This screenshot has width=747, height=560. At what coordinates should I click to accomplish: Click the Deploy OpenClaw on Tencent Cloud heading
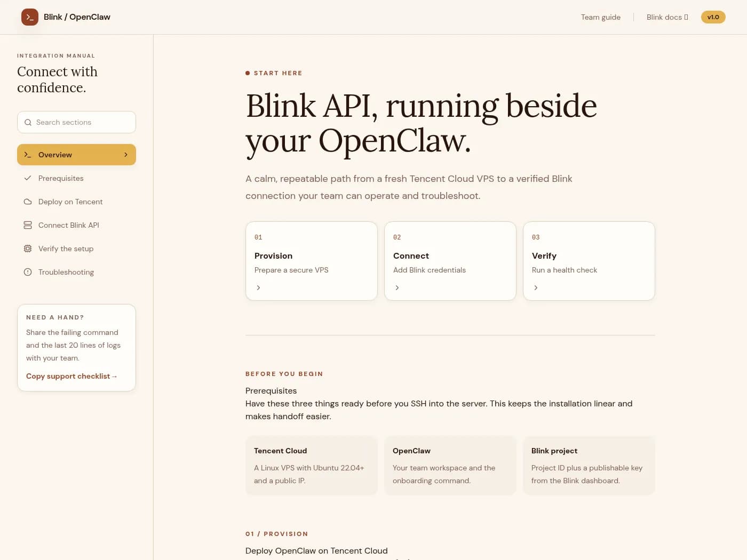(316, 551)
